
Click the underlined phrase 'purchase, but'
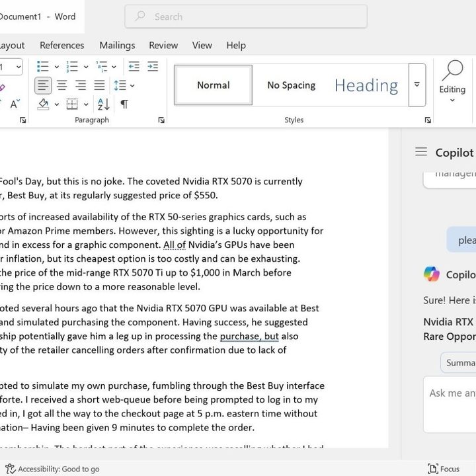(249, 336)
